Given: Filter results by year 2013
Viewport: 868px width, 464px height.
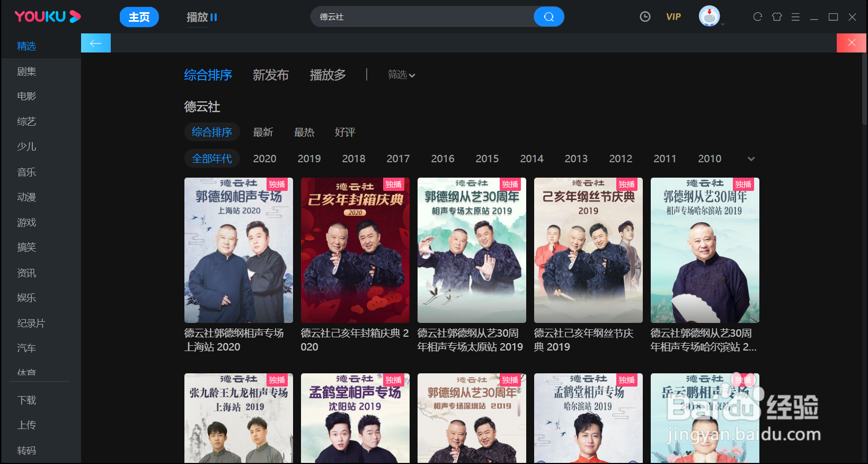Looking at the screenshot, I should click(x=577, y=159).
